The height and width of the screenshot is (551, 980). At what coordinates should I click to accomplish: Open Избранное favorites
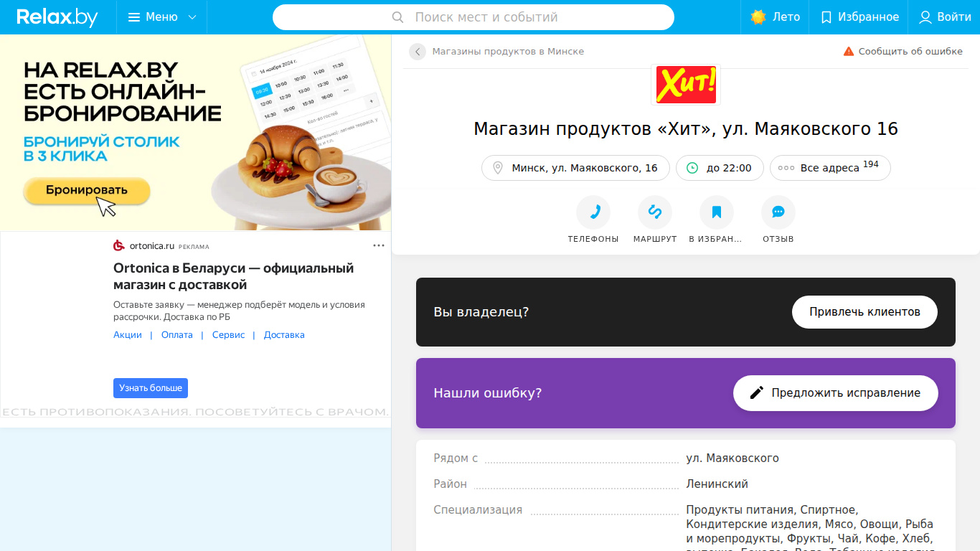point(859,17)
